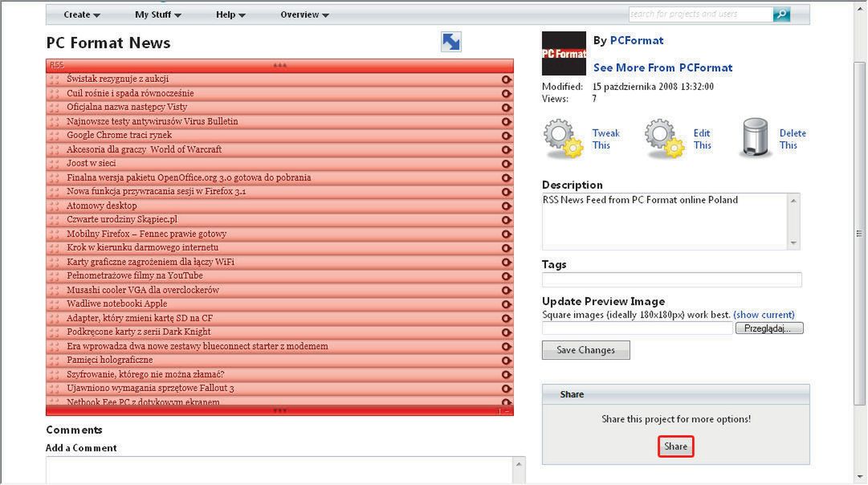Click the Tweak This gear icon
Screen dimensions: 868x485
tap(563, 138)
